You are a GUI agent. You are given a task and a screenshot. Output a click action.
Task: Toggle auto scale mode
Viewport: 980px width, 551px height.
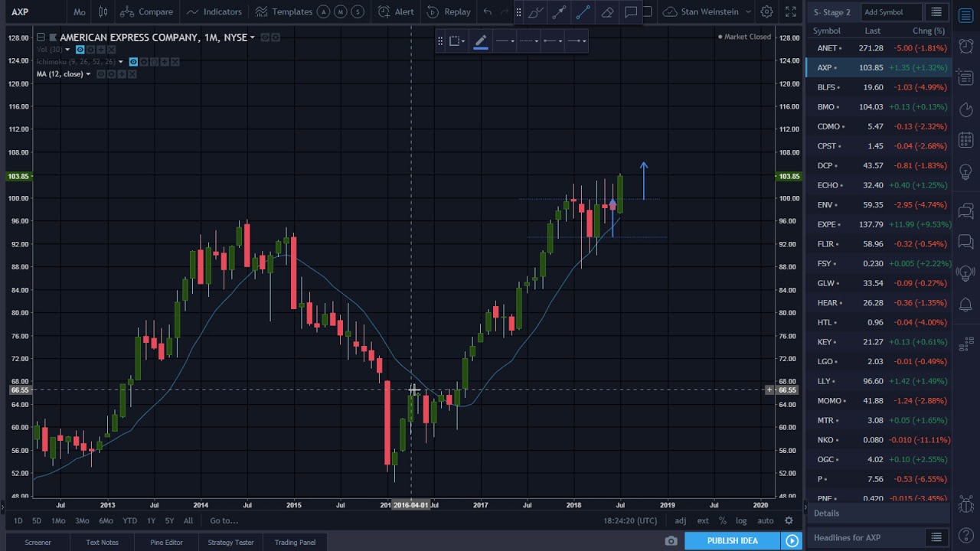point(766,520)
